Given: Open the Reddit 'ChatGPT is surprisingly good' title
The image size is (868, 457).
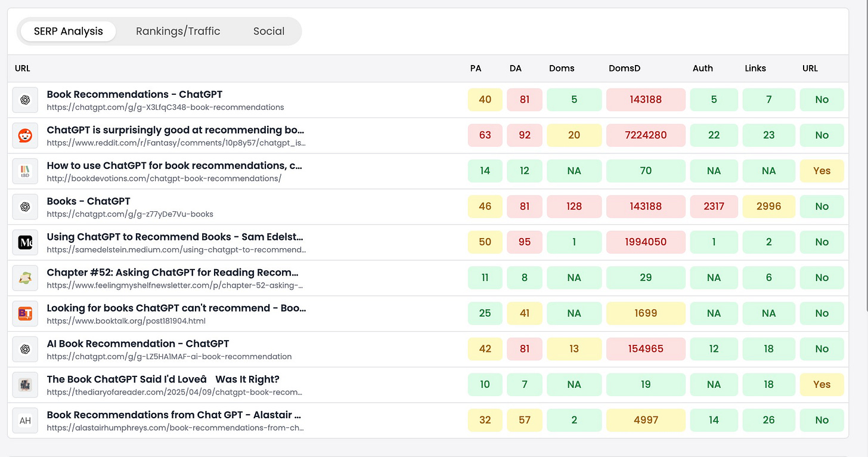Looking at the screenshot, I should (175, 130).
